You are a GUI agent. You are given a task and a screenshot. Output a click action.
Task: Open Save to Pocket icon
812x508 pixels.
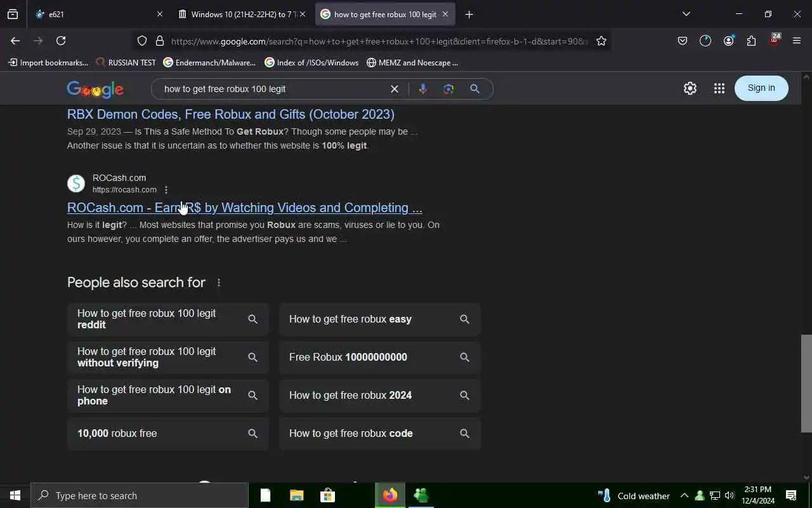(x=683, y=41)
